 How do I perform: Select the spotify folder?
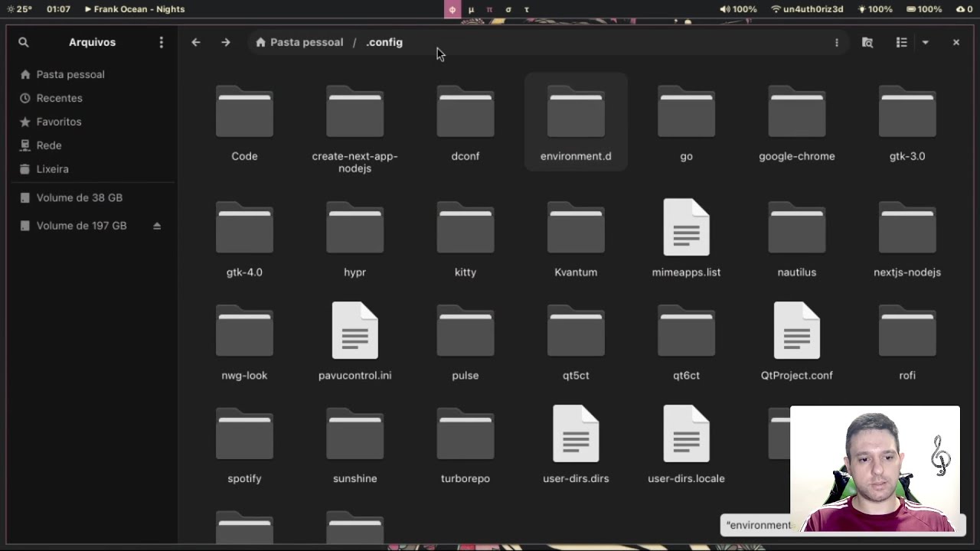pos(244,445)
